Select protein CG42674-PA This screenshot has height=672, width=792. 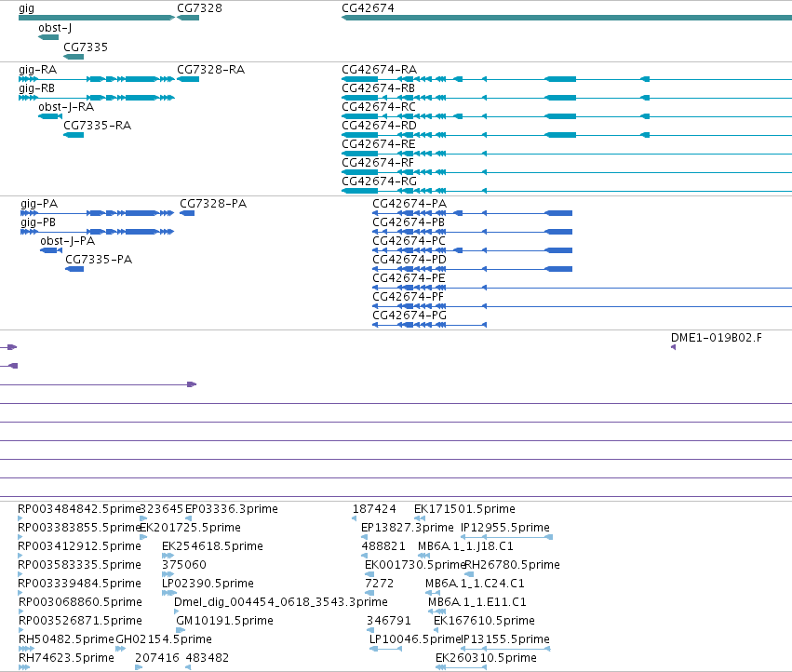[x=409, y=204]
